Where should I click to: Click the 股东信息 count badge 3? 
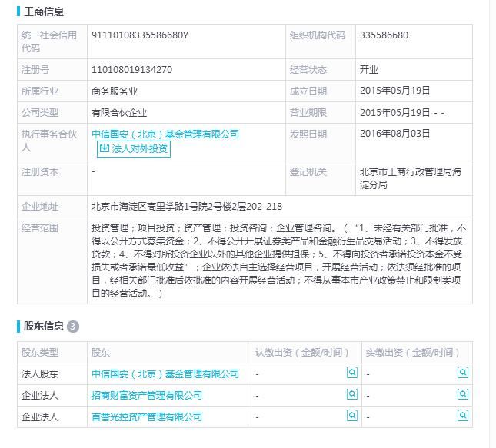point(73,327)
